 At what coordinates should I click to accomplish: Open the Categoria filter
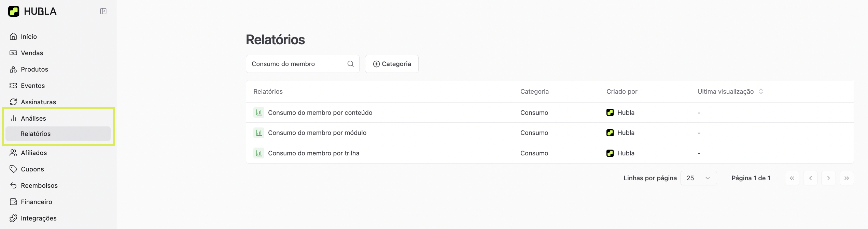pyautogui.click(x=392, y=64)
